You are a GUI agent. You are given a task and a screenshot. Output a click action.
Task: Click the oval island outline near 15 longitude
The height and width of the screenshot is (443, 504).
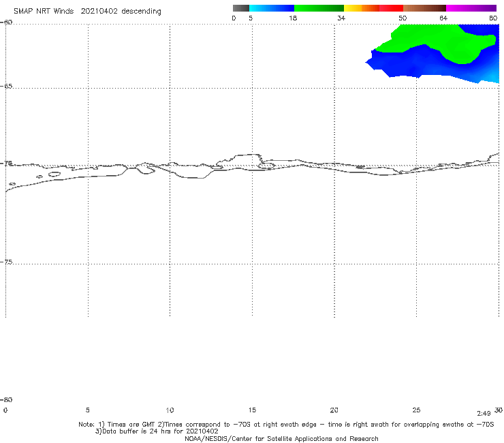pos(266,166)
